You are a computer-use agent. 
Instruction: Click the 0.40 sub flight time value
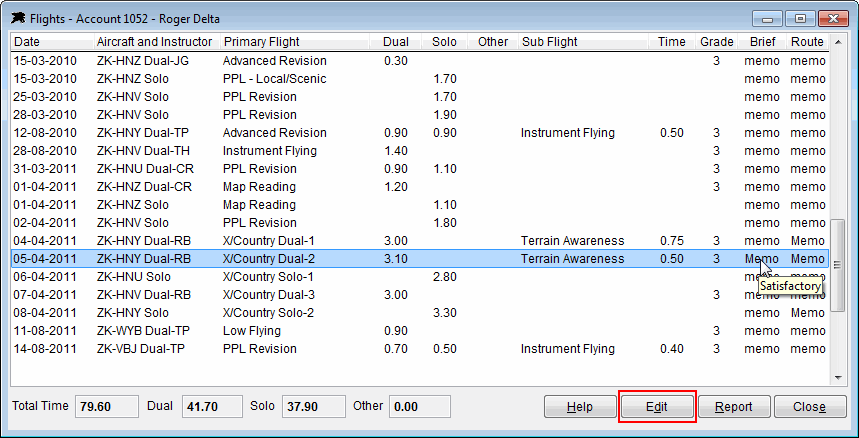[672, 349]
